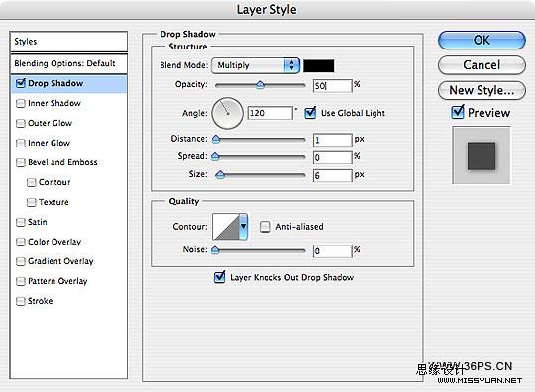The image size is (535, 392).
Task: Open the Blend Mode Multiply dropdown
Action: coord(256,65)
